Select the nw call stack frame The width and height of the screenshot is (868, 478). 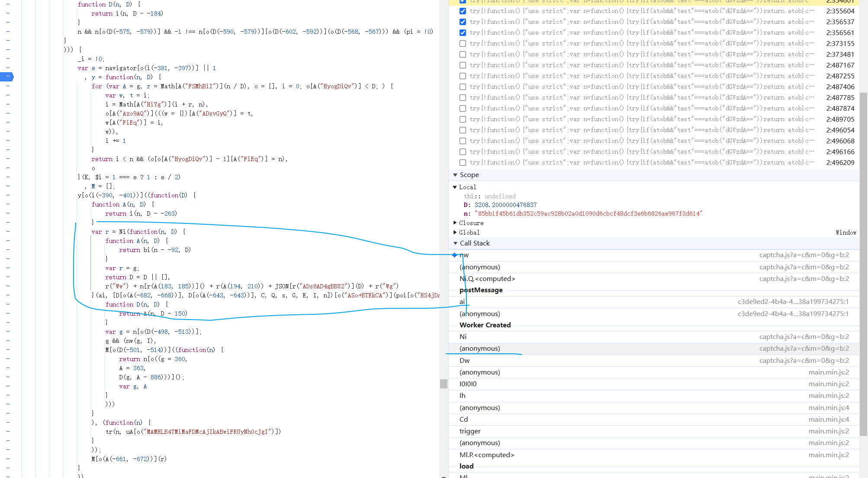[653, 255]
